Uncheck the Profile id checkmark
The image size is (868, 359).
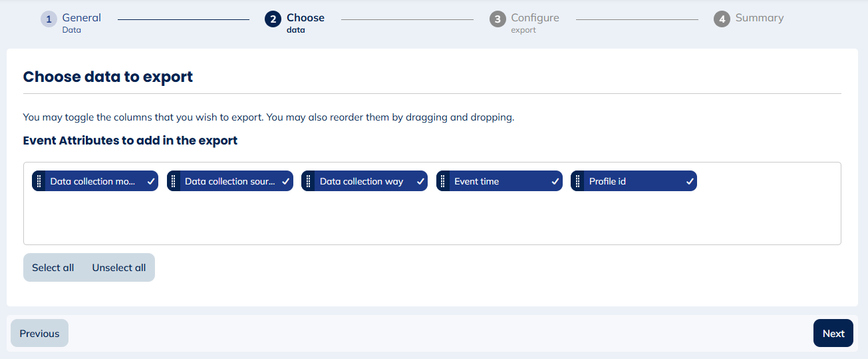point(690,181)
